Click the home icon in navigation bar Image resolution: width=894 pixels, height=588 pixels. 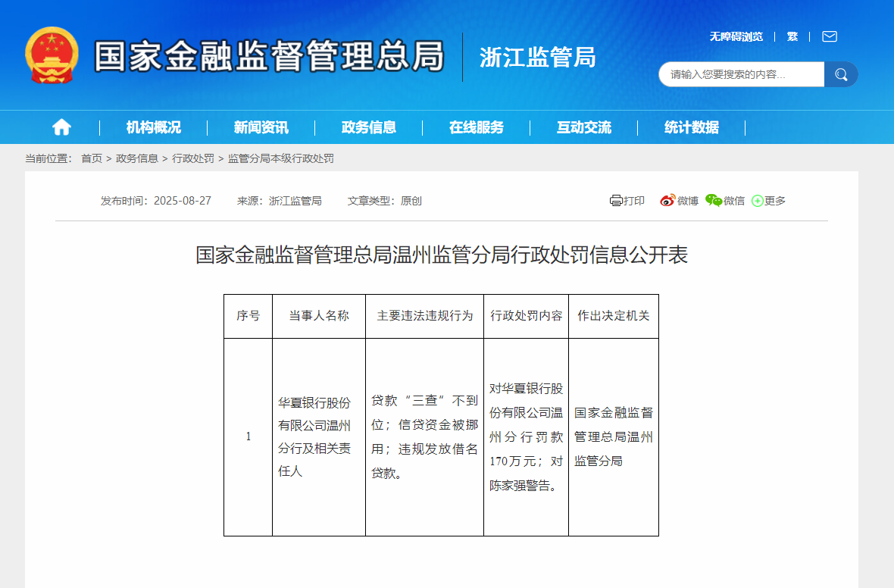61,127
